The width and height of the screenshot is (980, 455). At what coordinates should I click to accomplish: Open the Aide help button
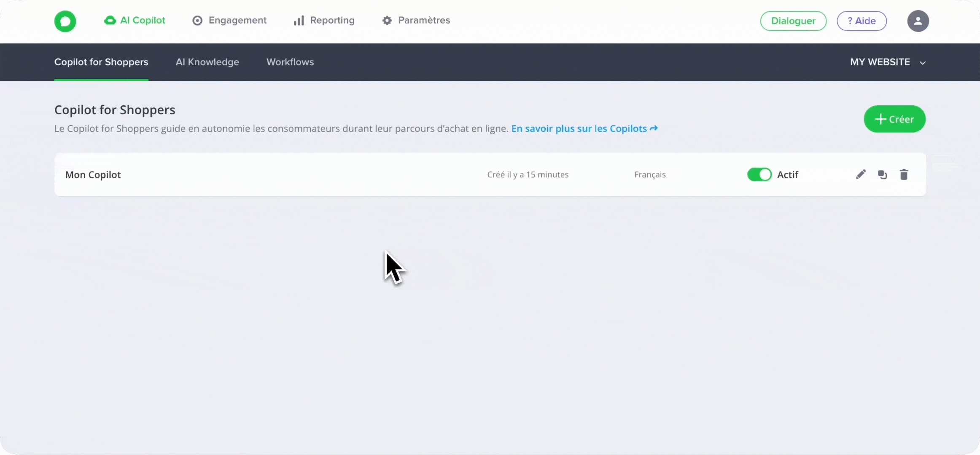(862, 21)
